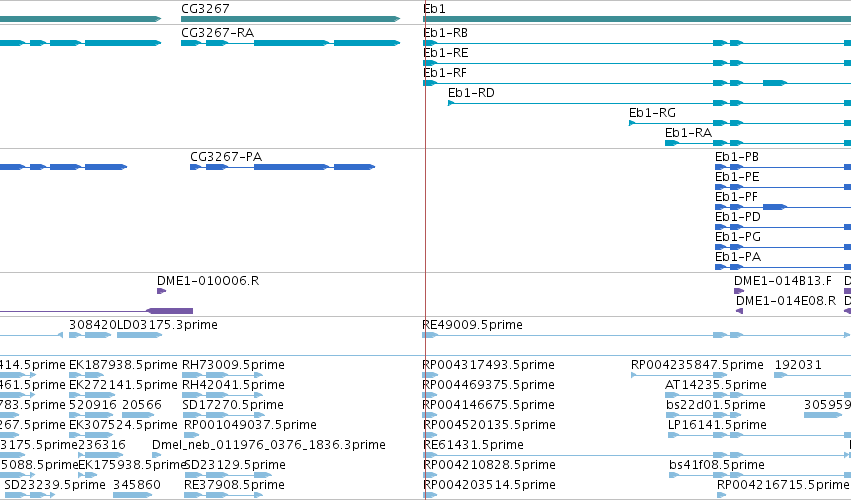The width and height of the screenshot is (851, 500).
Task: Click the RP004146675.5prime EST label
Action: coord(488,405)
